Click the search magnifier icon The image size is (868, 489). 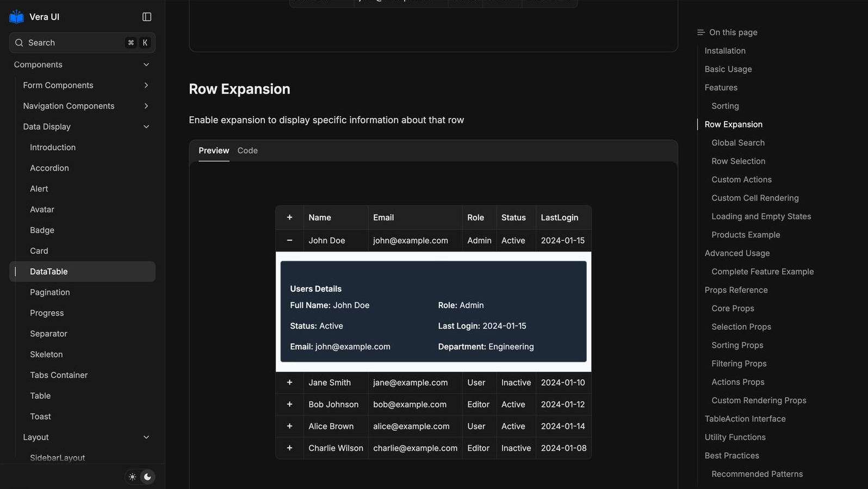click(x=19, y=42)
